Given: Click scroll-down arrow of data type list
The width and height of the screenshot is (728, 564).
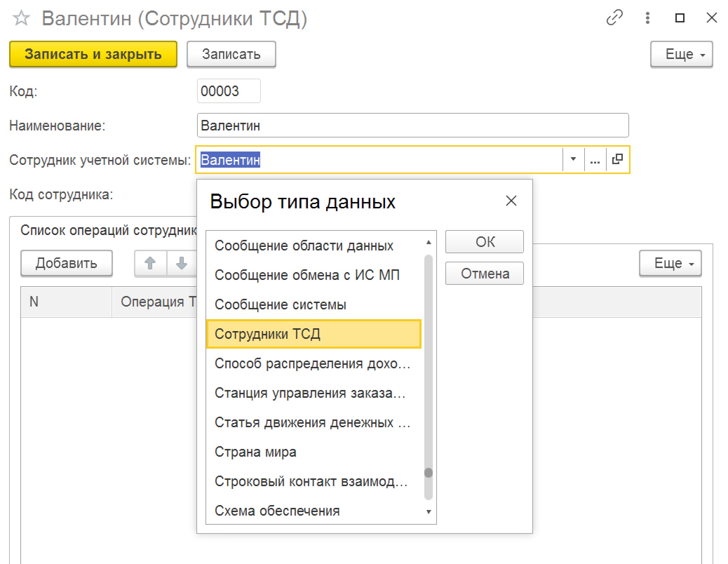Looking at the screenshot, I should tap(428, 512).
